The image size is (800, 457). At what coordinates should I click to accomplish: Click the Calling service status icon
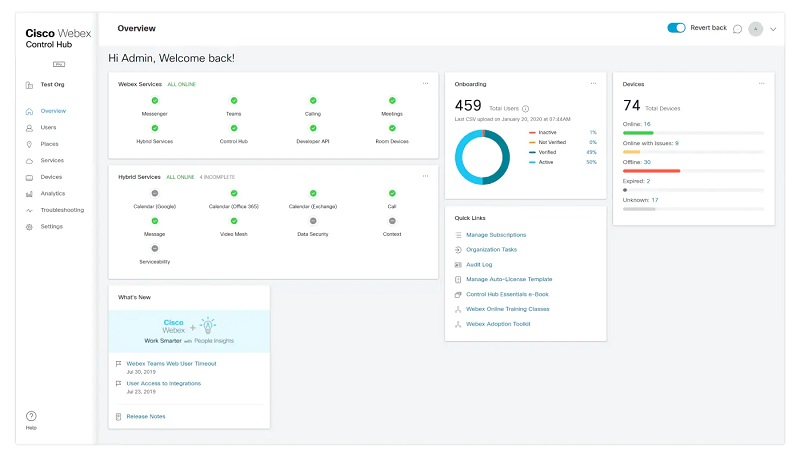(313, 100)
